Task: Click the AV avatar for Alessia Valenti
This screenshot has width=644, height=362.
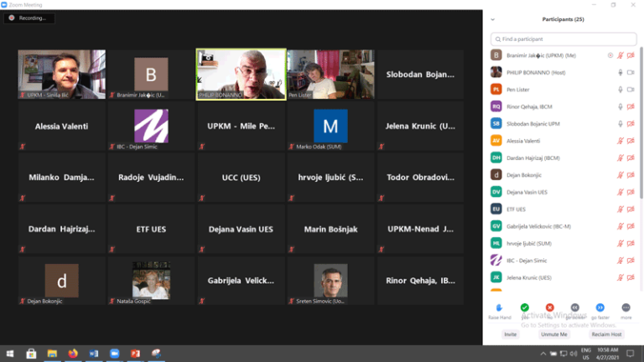Action: point(496,141)
